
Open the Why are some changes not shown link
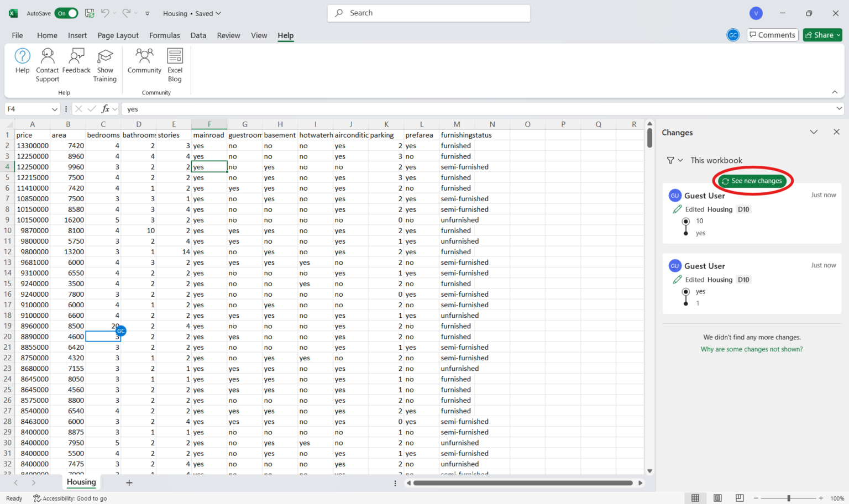click(x=752, y=349)
